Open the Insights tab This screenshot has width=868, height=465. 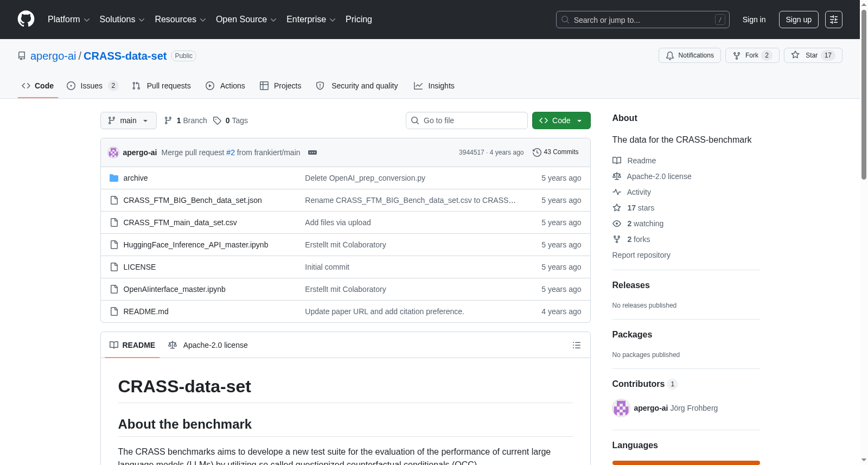pyautogui.click(x=434, y=86)
